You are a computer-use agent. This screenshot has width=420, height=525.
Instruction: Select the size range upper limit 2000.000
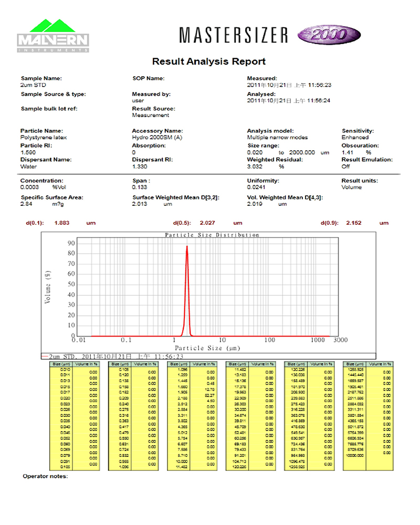(302, 152)
